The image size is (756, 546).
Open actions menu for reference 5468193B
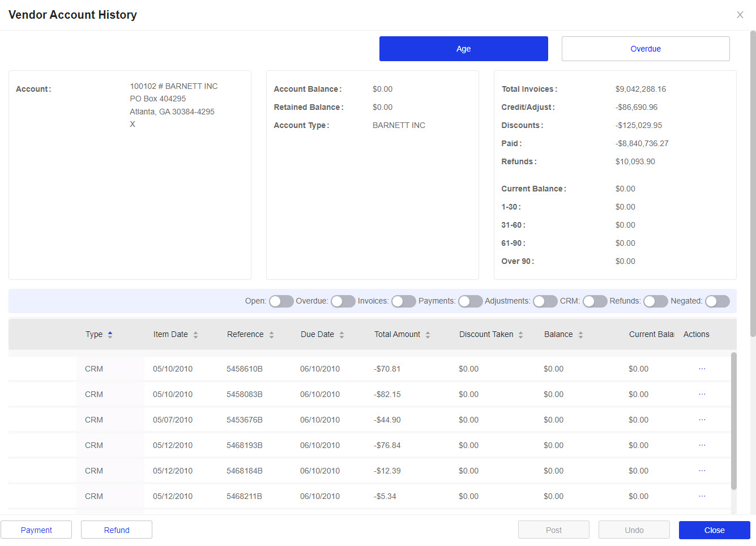click(702, 445)
